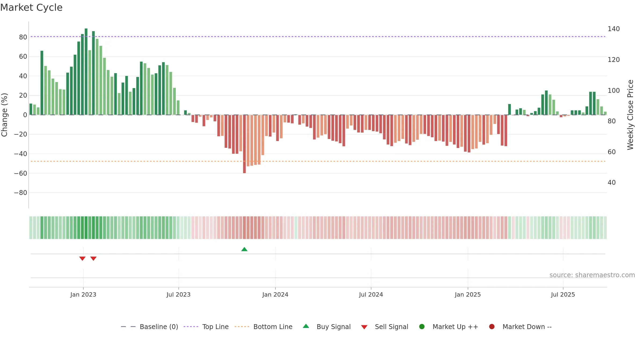Click the Jul 2025 x-axis label
The image size is (644, 362).
coord(563,294)
